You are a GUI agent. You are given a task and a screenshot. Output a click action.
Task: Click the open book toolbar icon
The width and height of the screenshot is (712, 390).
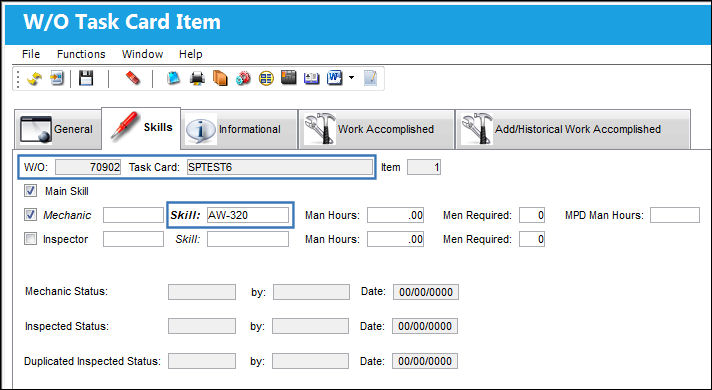(x=312, y=79)
